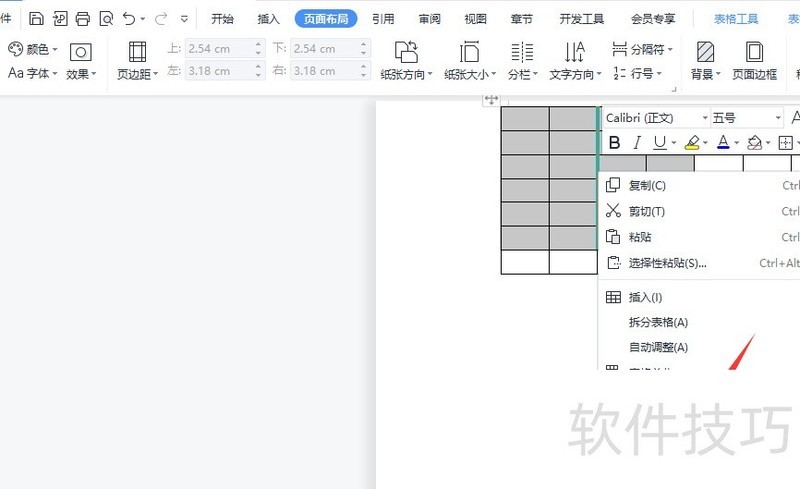
Task: Switch to the Insert tab
Action: tap(268, 19)
